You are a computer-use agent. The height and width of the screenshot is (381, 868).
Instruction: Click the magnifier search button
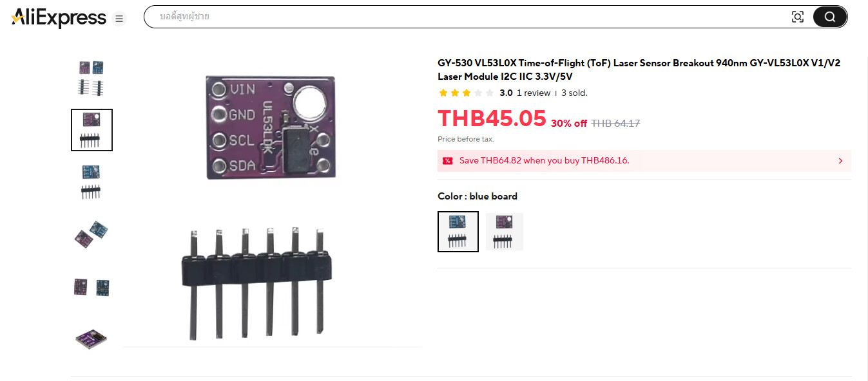830,17
